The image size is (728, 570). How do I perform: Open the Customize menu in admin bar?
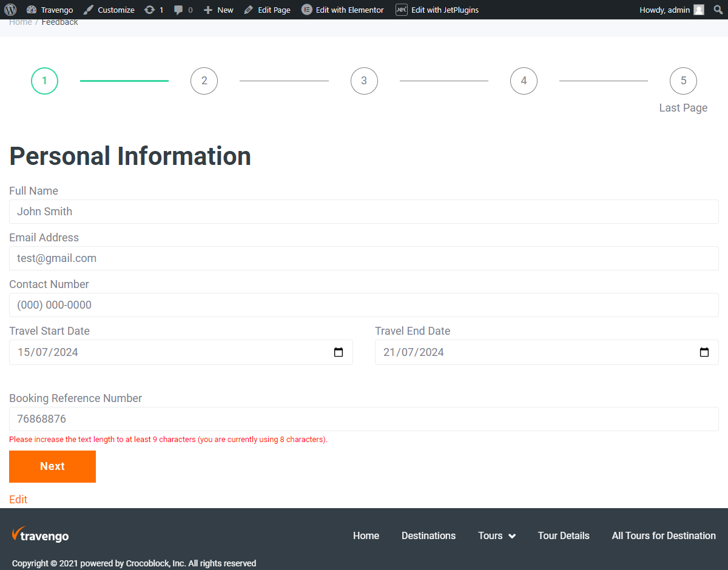click(115, 9)
